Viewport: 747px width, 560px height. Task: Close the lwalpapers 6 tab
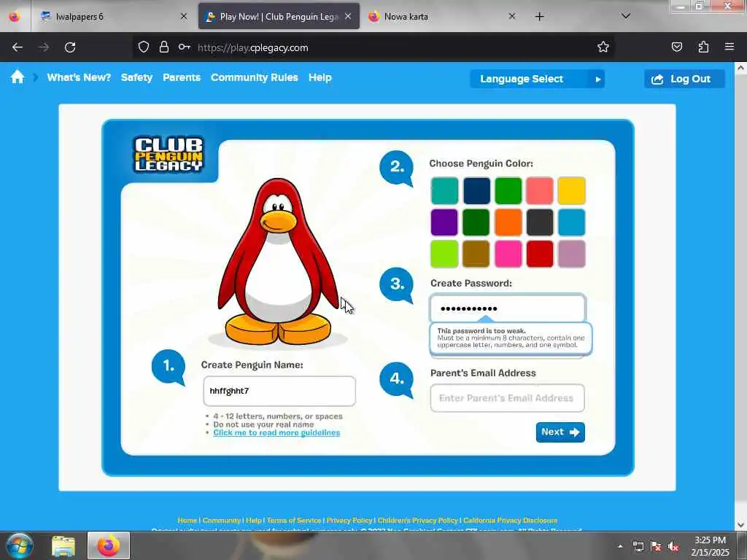(x=183, y=16)
